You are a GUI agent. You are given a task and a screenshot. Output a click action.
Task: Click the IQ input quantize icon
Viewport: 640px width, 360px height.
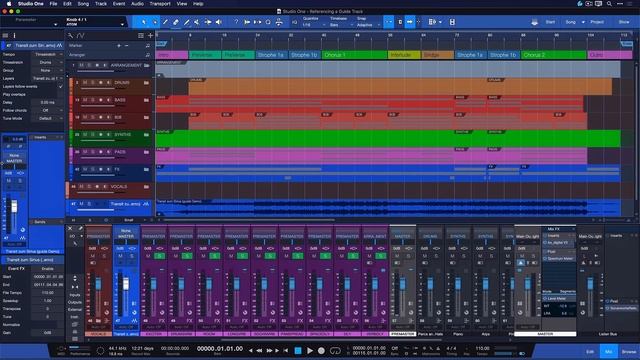(294, 22)
